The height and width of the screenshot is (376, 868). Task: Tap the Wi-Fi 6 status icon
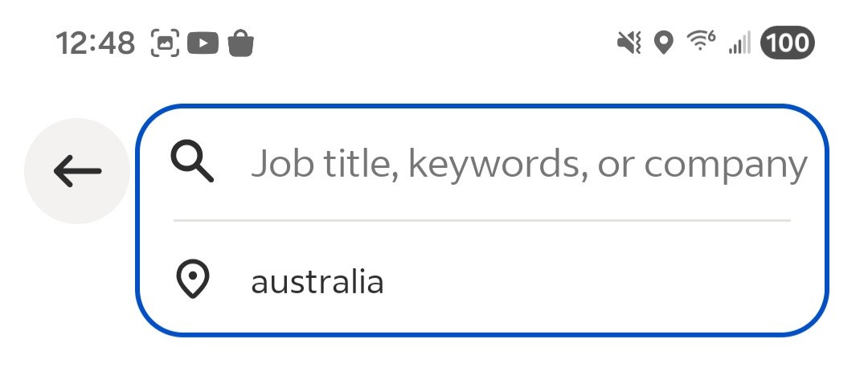[x=701, y=42]
